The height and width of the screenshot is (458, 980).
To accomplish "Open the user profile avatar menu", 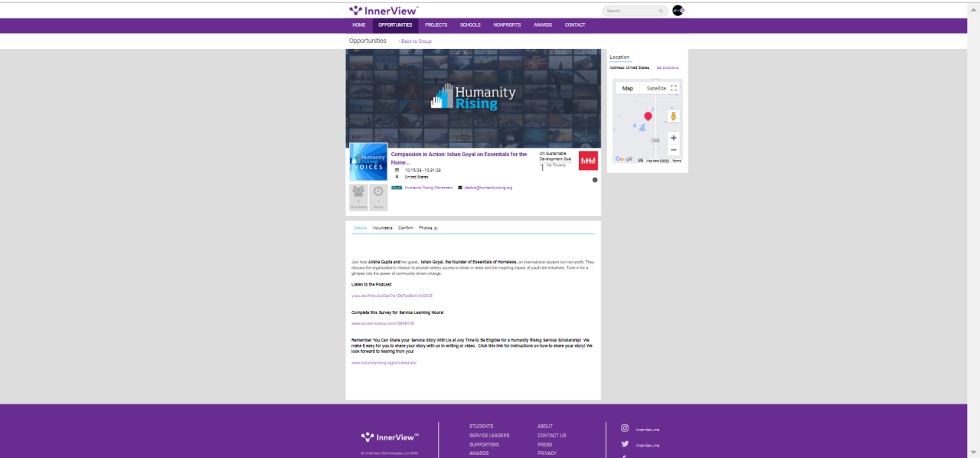I will point(678,11).
